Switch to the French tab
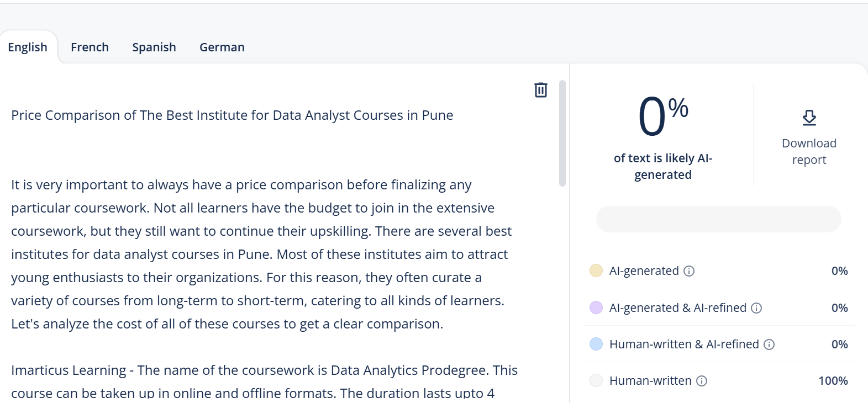Viewport: 868px width, 403px height. (x=90, y=47)
